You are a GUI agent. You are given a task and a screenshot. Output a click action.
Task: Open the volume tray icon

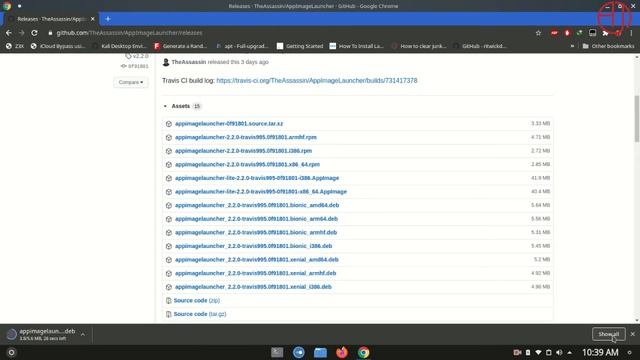pyautogui.click(x=559, y=352)
